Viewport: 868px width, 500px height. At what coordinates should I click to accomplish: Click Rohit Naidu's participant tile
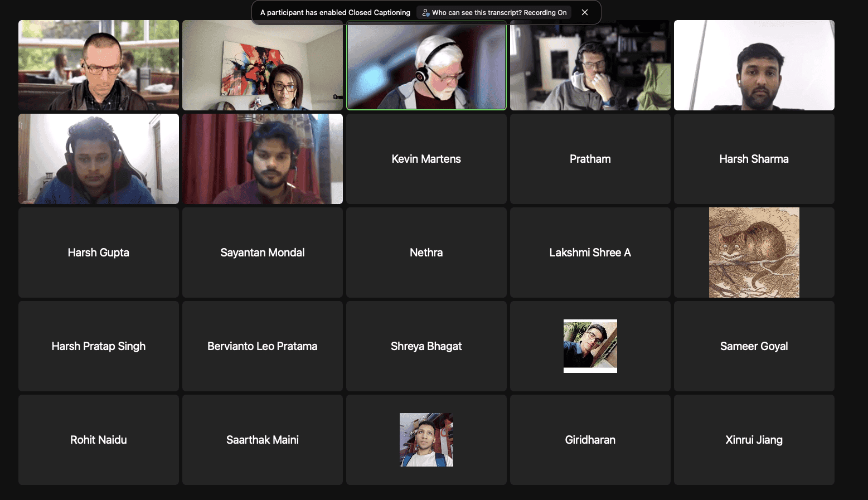tap(99, 440)
